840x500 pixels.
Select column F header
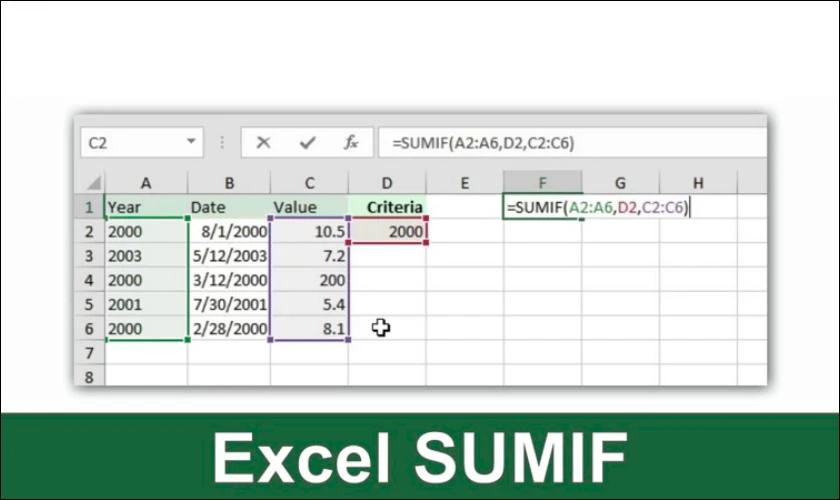pos(542,183)
